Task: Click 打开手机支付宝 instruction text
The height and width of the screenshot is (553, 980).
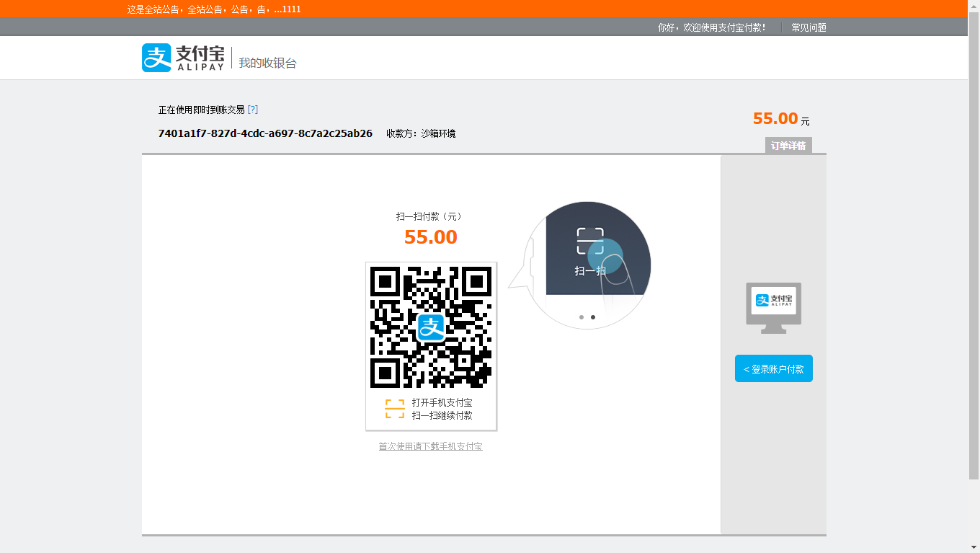Action: (442, 402)
